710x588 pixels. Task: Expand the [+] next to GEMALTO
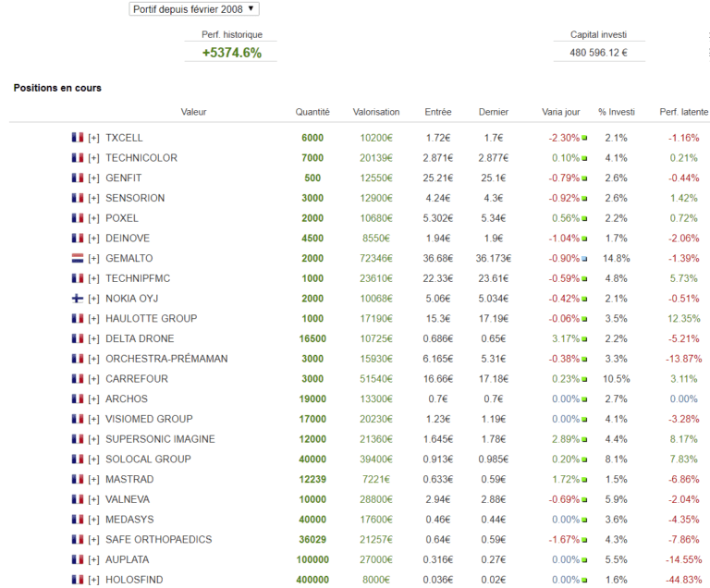tap(93, 258)
